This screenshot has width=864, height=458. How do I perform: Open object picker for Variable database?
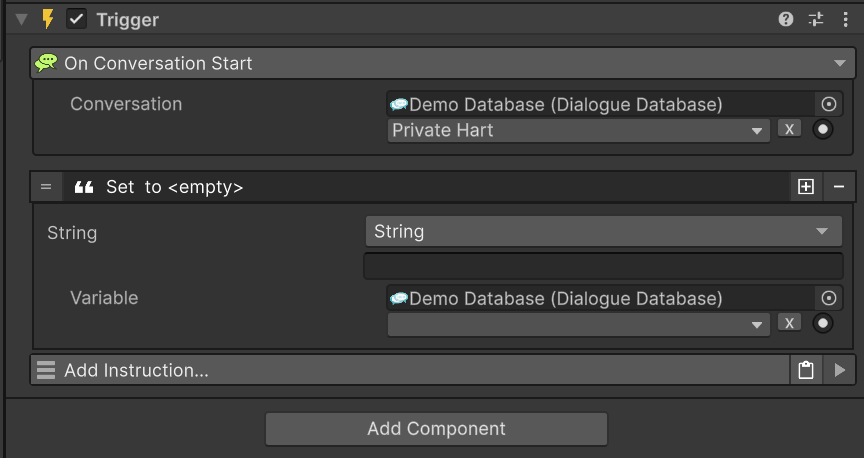[x=828, y=298]
